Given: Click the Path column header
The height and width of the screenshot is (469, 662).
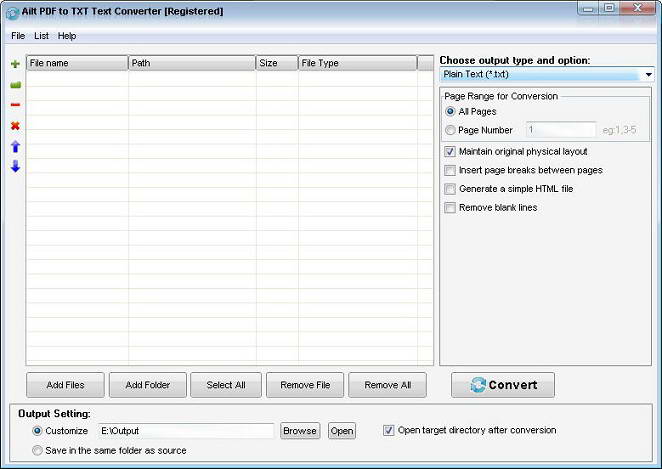Looking at the screenshot, I should tap(192, 63).
